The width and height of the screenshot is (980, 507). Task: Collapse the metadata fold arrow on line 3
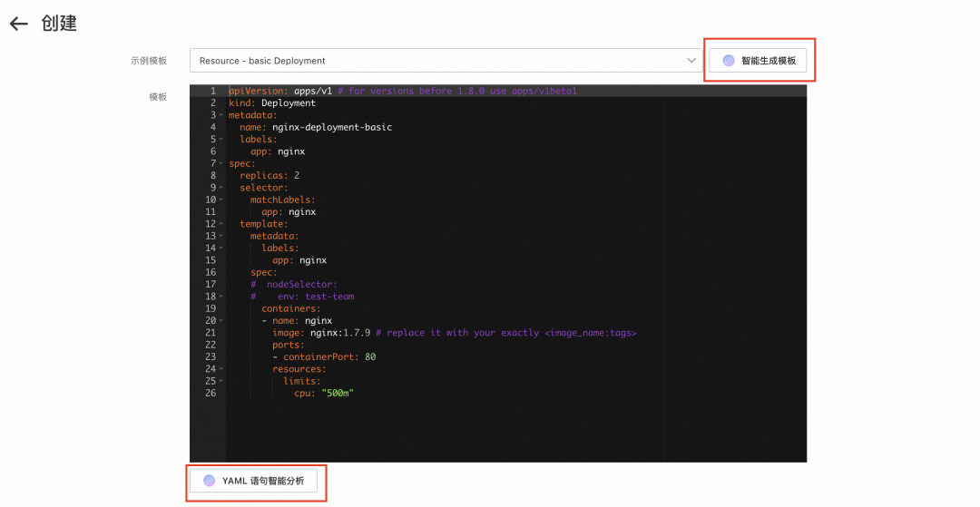click(x=221, y=115)
